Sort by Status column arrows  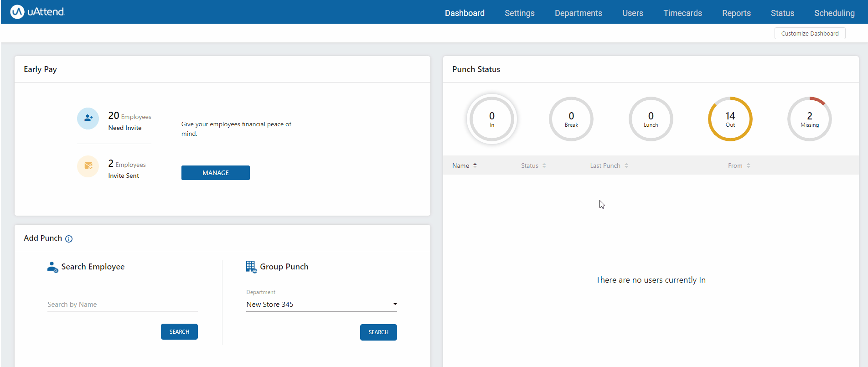point(544,165)
